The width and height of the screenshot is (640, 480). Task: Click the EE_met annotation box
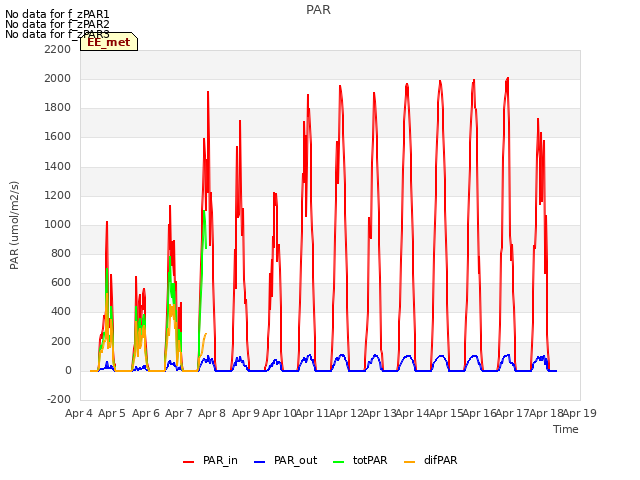tap(109, 42)
